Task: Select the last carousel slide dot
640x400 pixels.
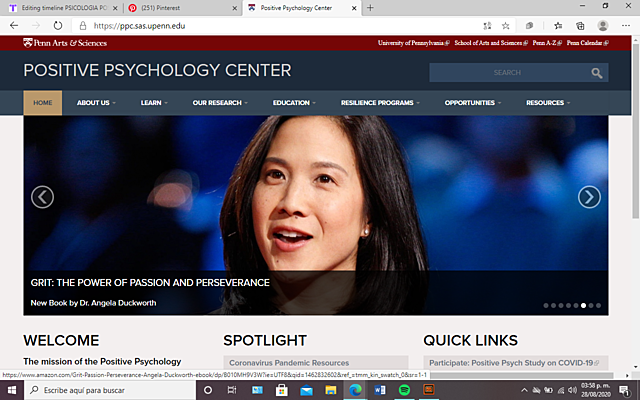Action: click(598, 305)
